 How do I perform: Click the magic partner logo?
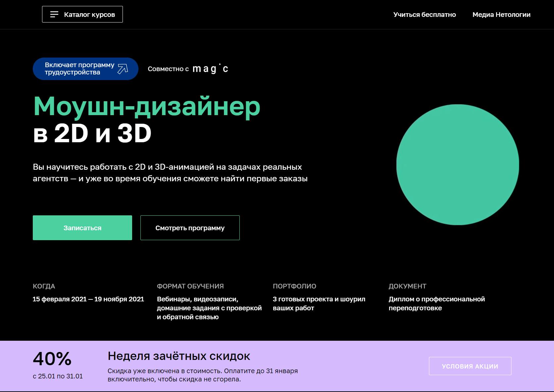pyautogui.click(x=210, y=69)
